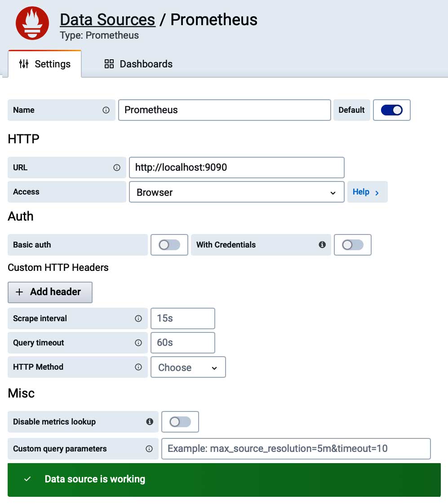Click the Custom query parameters info icon
The height and width of the screenshot is (504, 448).
point(149,449)
